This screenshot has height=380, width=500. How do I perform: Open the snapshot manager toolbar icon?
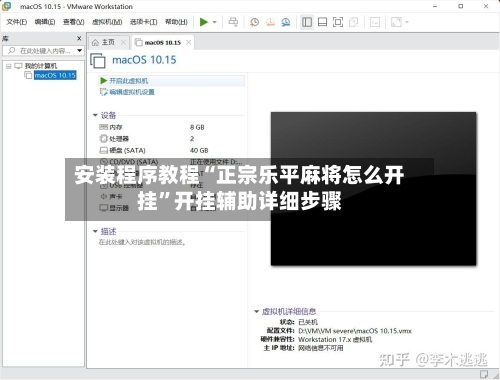(x=286, y=22)
